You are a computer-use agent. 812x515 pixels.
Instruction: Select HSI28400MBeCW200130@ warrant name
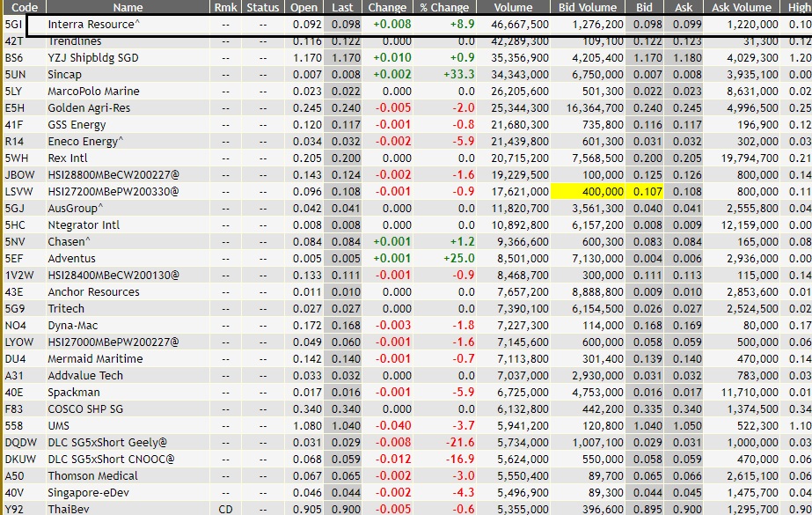(x=113, y=276)
